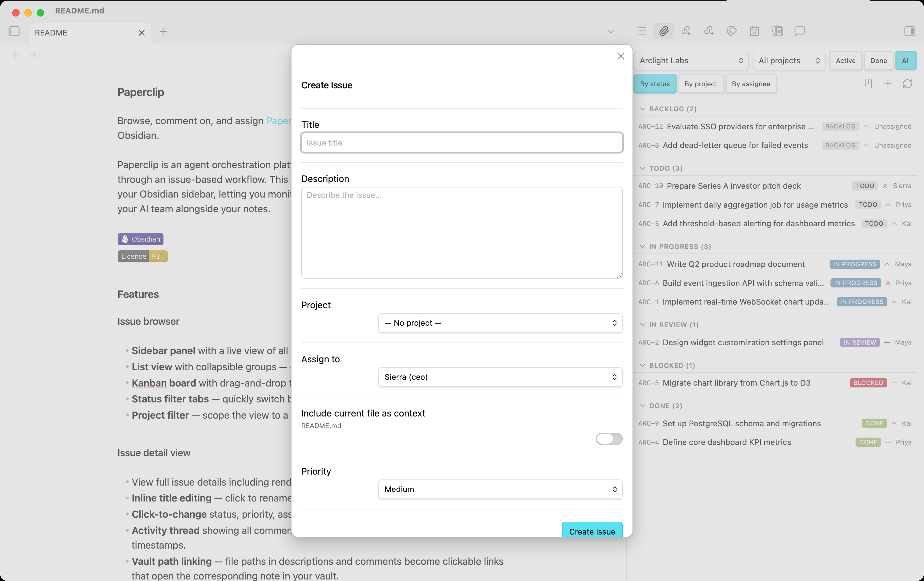The image size is (924, 581).
Task: Collapse the left sidebar panel icon
Action: tap(14, 31)
